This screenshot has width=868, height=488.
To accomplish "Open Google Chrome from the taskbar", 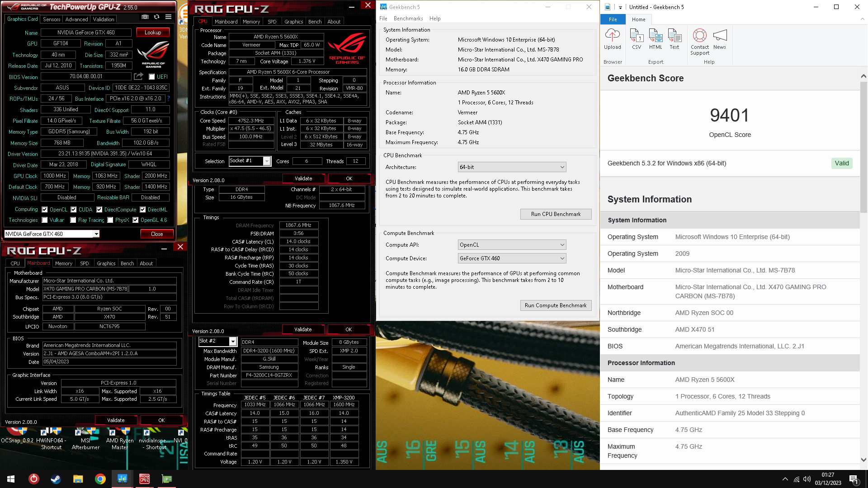I will pyautogui.click(x=100, y=479).
